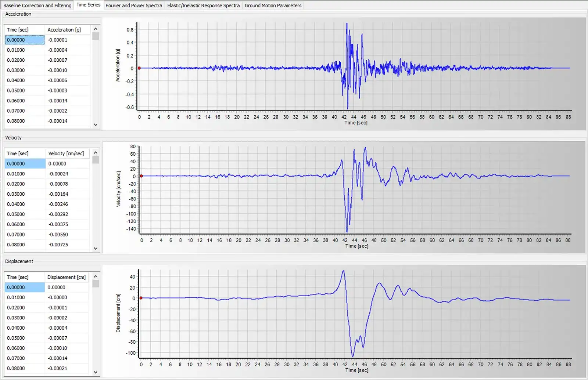Click the scroll-down arrow on the Acceleration table
Viewport: 588px width, 380px height.
[x=96, y=125]
